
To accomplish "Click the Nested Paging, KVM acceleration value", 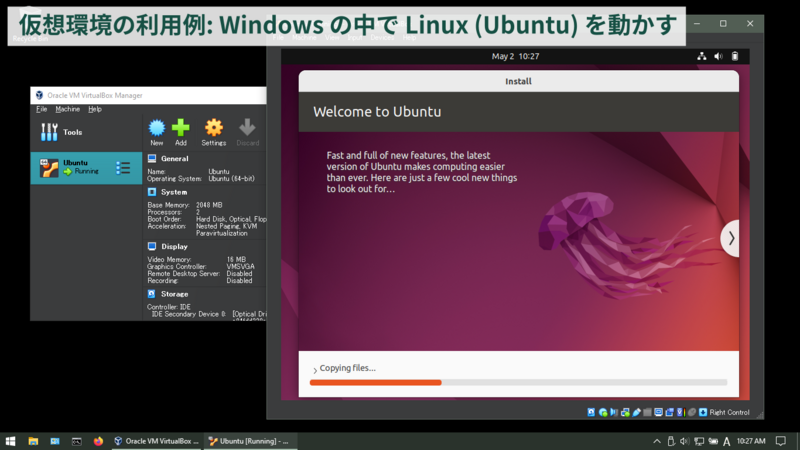I will click(227, 227).
